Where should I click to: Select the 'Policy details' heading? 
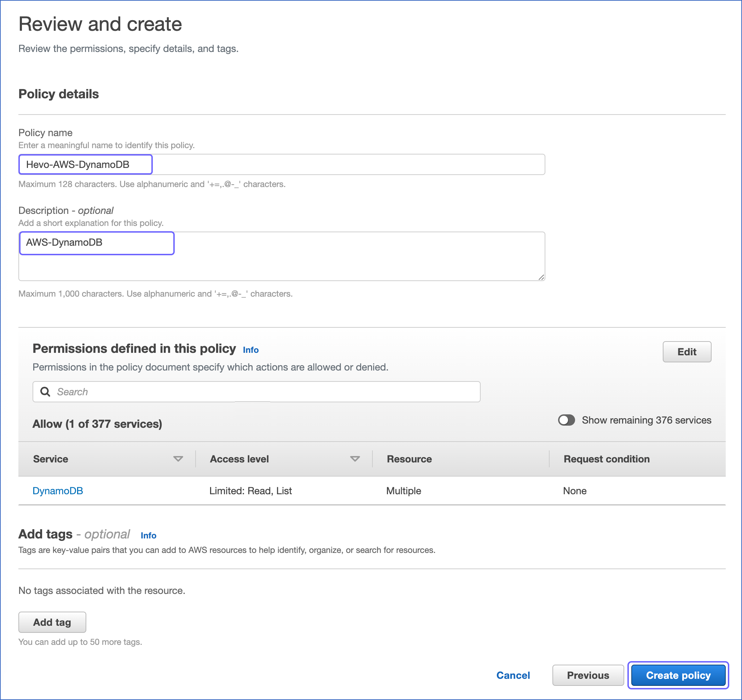pyautogui.click(x=59, y=94)
